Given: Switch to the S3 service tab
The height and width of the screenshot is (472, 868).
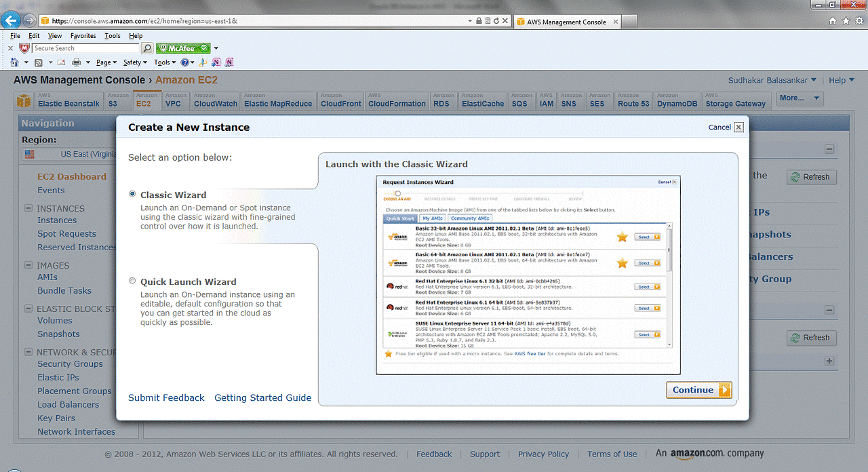Looking at the screenshot, I should click(x=118, y=100).
